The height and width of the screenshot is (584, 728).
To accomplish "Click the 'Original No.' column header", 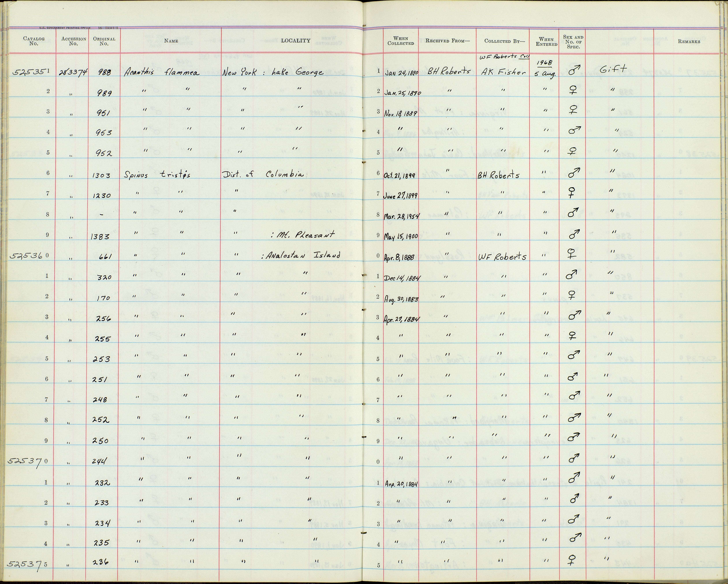I will point(104,41).
